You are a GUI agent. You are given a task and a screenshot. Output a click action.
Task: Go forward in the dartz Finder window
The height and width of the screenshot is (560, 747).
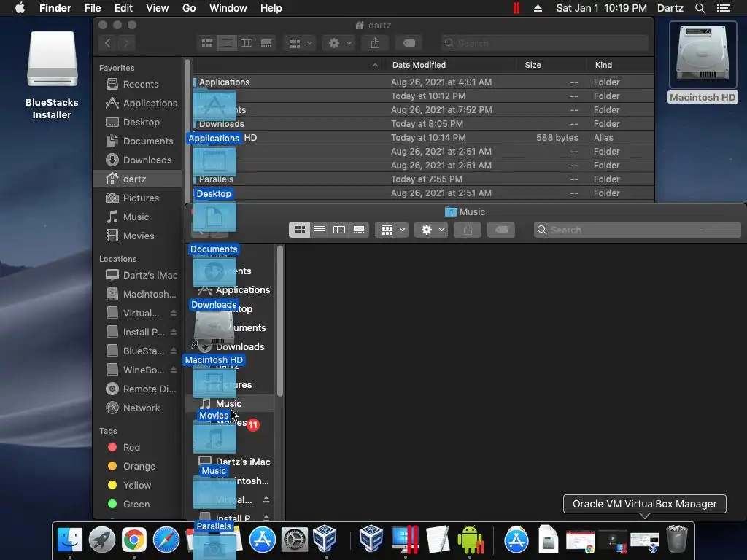pos(126,43)
